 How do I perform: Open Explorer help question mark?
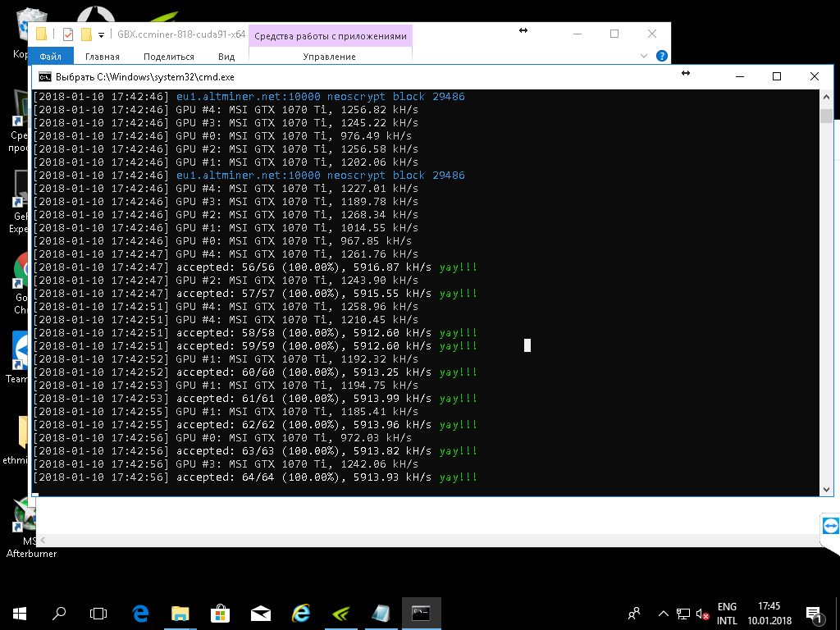click(x=662, y=56)
